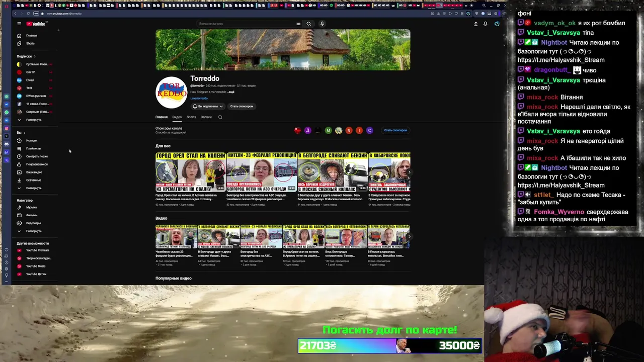The height and width of the screenshot is (362, 644).
Task: Click the search magnifier button
Action: (309, 24)
